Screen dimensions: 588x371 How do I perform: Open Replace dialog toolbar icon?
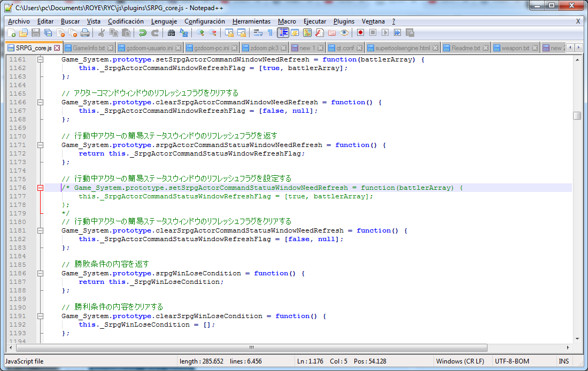click(183, 33)
